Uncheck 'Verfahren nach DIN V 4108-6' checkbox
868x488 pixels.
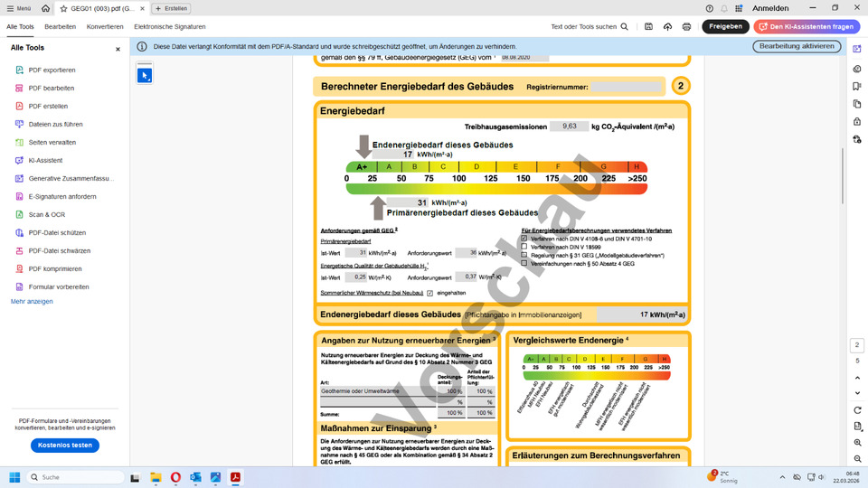(524, 239)
